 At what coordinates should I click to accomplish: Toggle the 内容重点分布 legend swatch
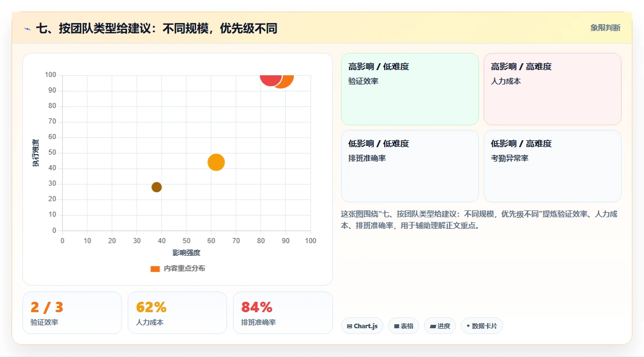point(155,268)
